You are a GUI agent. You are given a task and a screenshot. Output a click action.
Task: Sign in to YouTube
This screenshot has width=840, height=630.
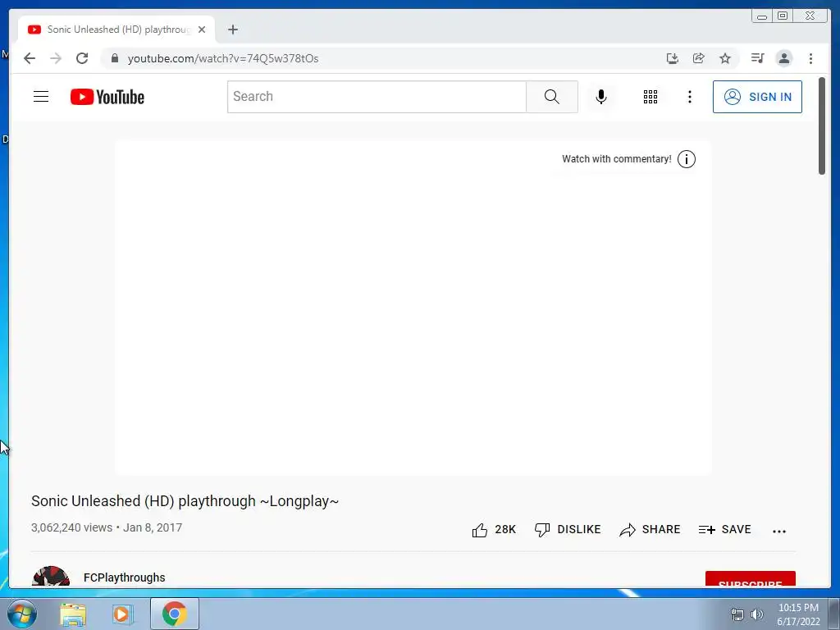pos(757,97)
